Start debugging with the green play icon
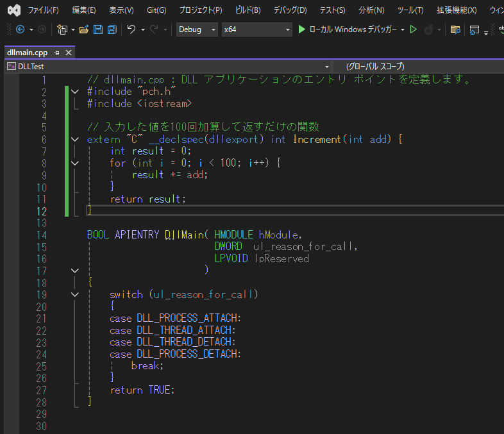504x434 pixels. [302, 29]
